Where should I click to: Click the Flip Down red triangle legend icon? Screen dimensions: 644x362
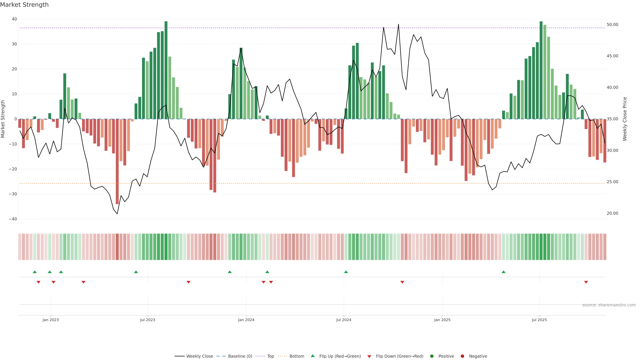(369, 356)
